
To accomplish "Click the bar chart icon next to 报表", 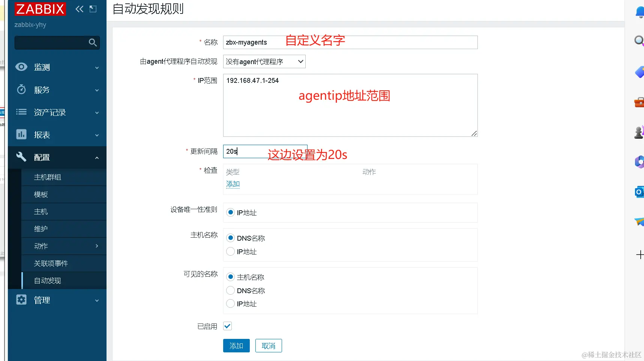I will (21, 134).
